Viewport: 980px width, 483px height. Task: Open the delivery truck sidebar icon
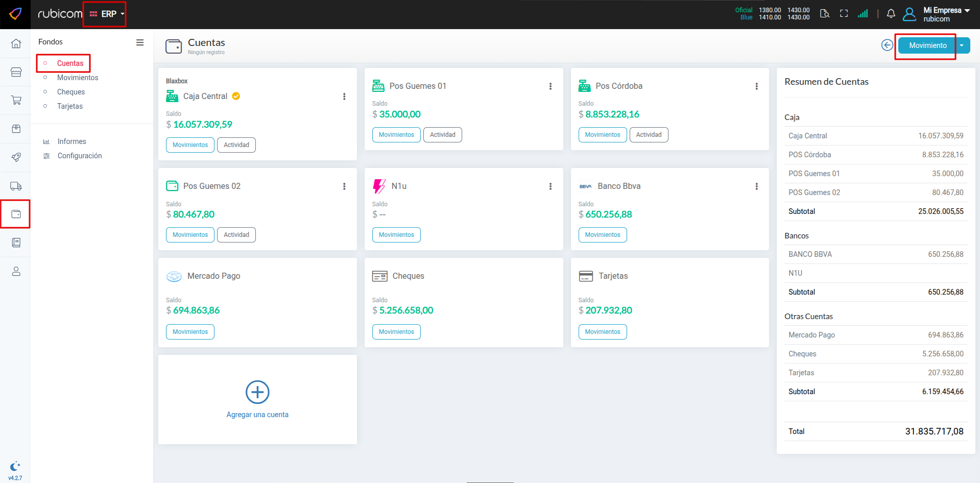[16, 186]
